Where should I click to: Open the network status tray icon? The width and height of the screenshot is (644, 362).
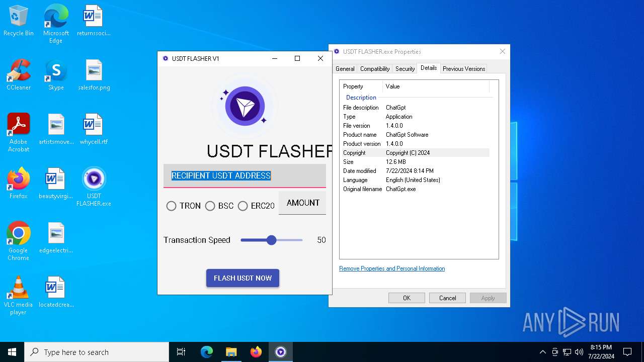click(x=567, y=352)
